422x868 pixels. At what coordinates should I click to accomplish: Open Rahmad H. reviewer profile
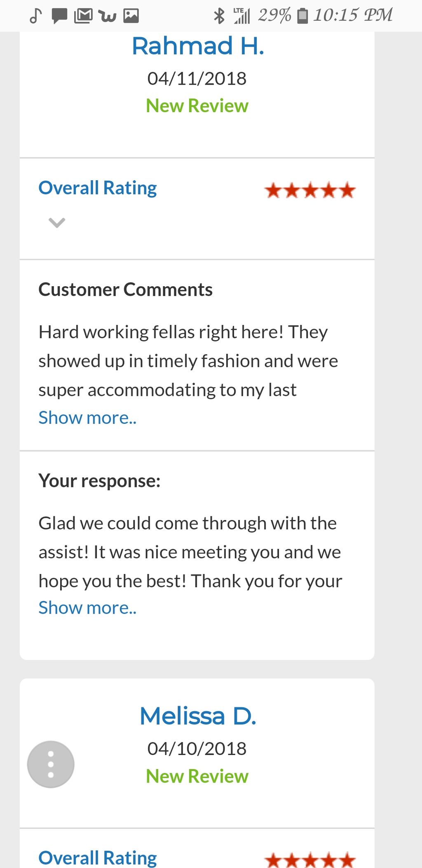(x=197, y=46)
